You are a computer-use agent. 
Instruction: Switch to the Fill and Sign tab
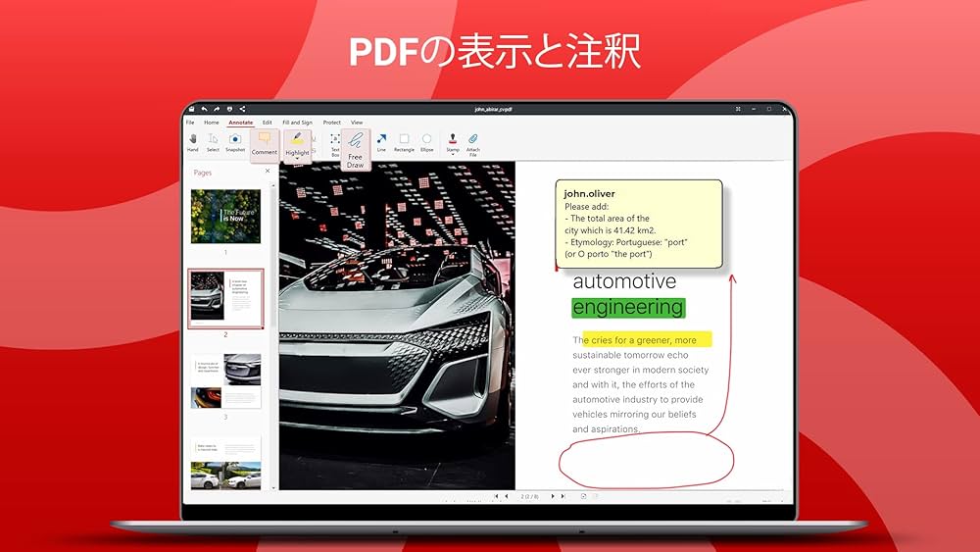pos(297,123)
